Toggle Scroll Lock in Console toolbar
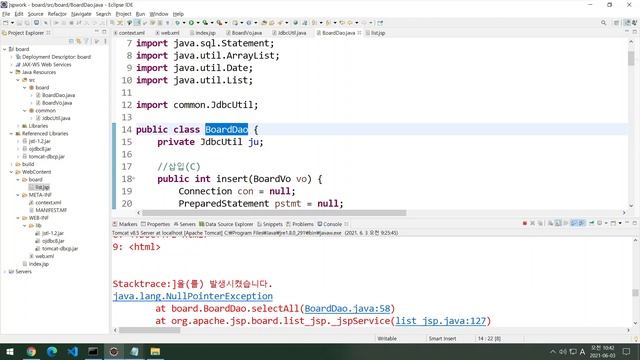Viewport: 640px width, 360px height. click(x=558, y=223)
